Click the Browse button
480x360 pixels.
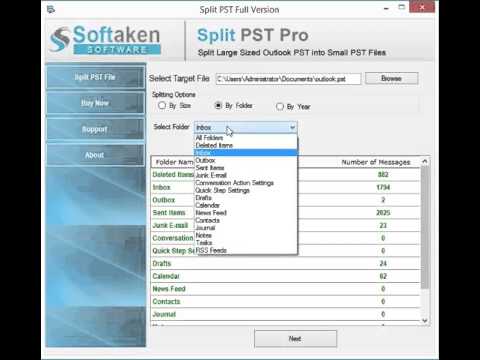click(x=391, y=78)
